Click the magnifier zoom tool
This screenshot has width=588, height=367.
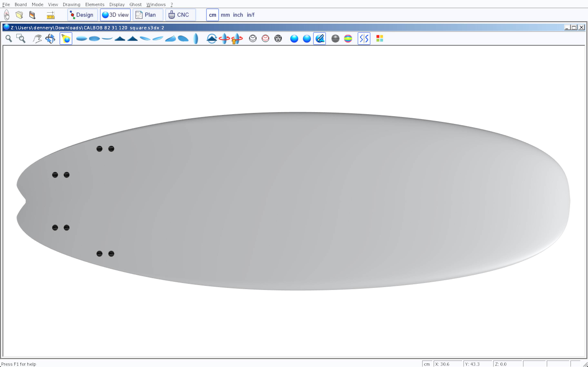[9, 39]
